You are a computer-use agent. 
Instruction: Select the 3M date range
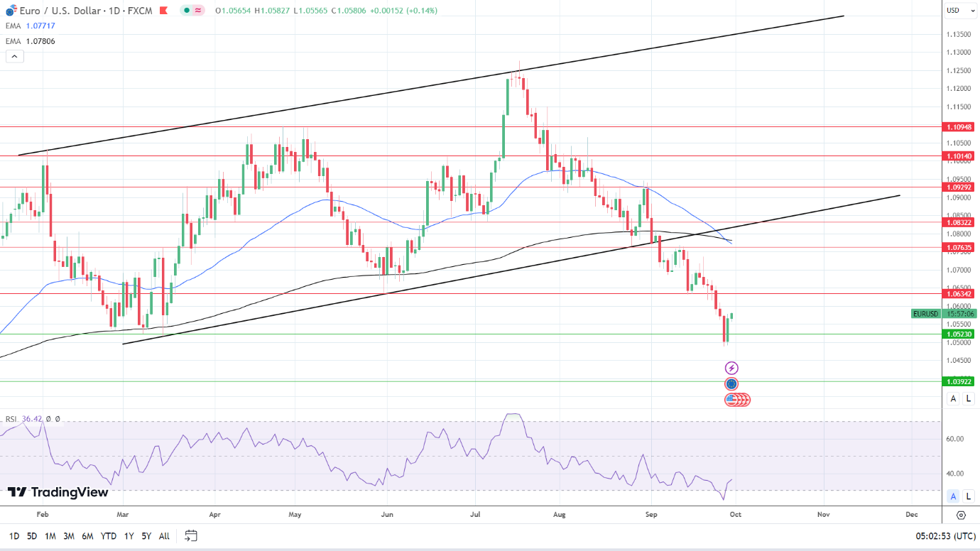pos(69,536)
